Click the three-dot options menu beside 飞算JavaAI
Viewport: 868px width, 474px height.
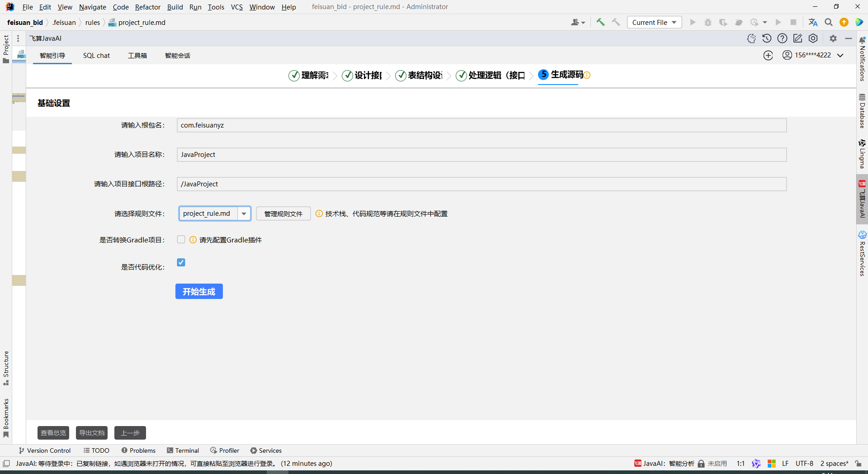click(18, 38)
